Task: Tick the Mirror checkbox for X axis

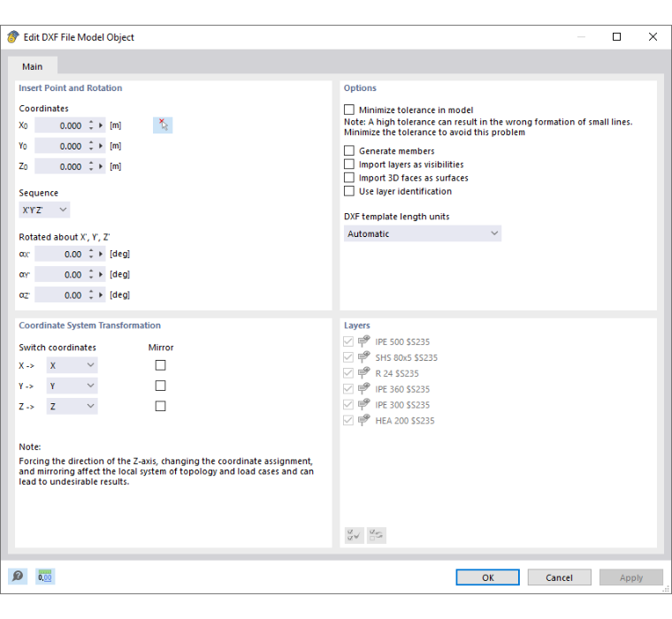Action: [160, 365]
